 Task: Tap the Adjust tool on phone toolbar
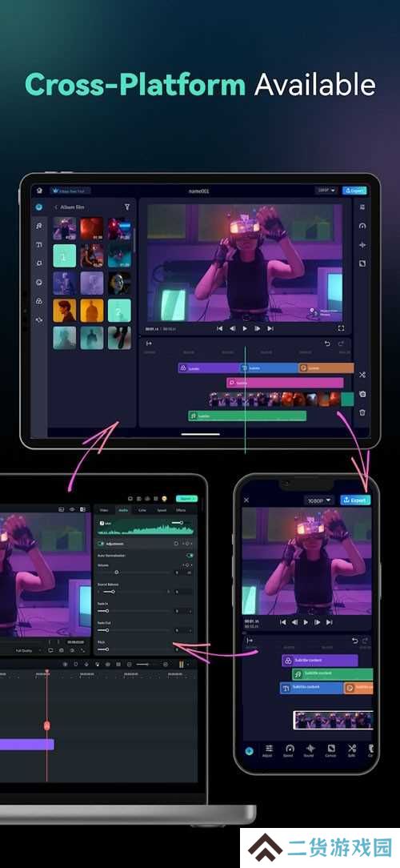point(268,750)
